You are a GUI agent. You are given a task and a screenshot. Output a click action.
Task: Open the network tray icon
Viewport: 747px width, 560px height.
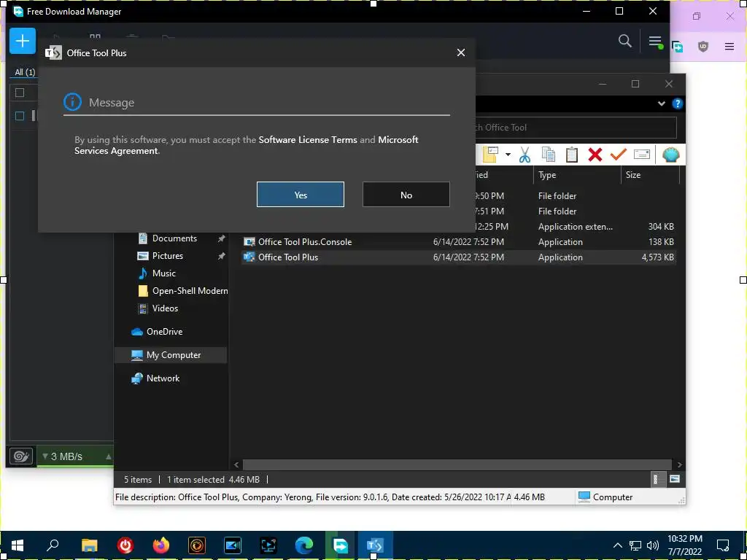(635, 545)
